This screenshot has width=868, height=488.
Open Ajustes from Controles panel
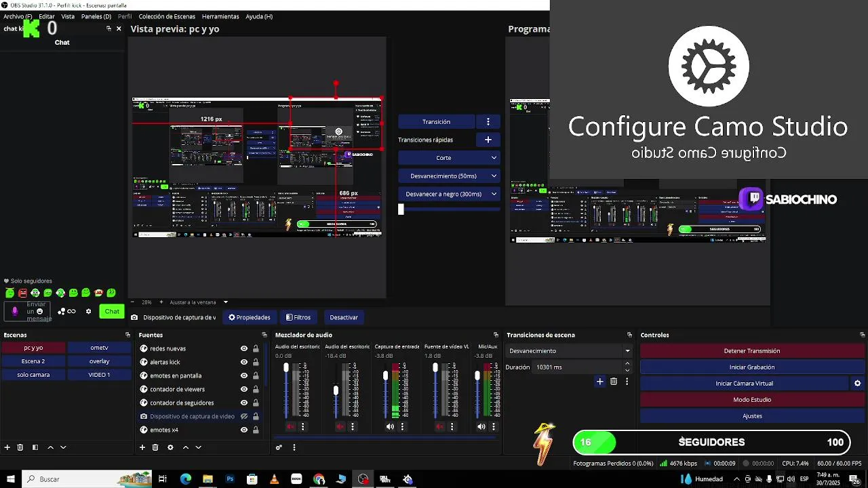[x=752, y=416]
